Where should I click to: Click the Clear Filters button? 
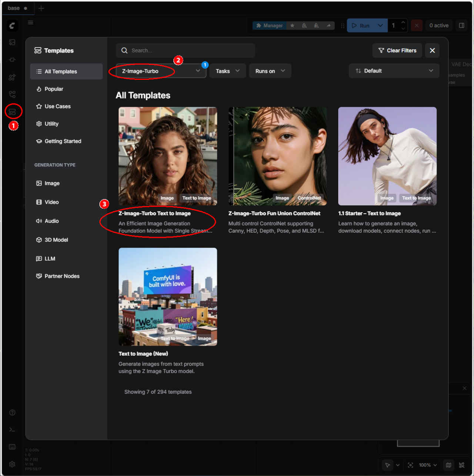point(397,51)
